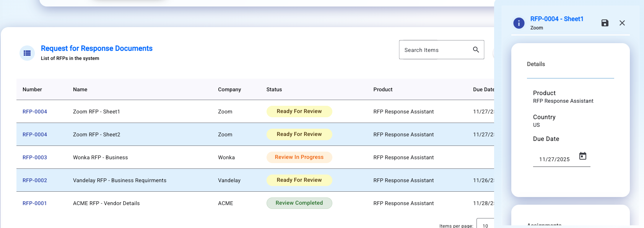Screen dimensions: 644x228
Task: Click the Review In Progress status badge
Action: click(x=299, y=157)
